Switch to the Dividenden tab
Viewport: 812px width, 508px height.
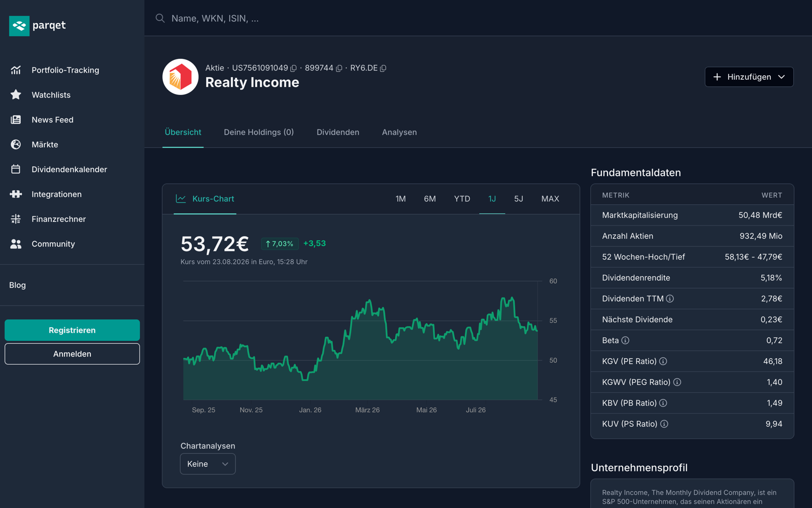[338, 132]
